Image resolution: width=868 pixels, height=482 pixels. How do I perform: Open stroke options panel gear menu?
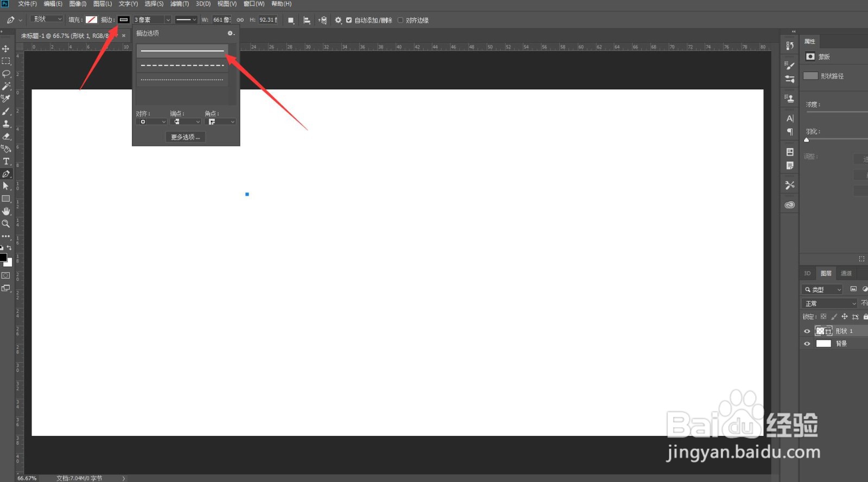pos(231,33)
